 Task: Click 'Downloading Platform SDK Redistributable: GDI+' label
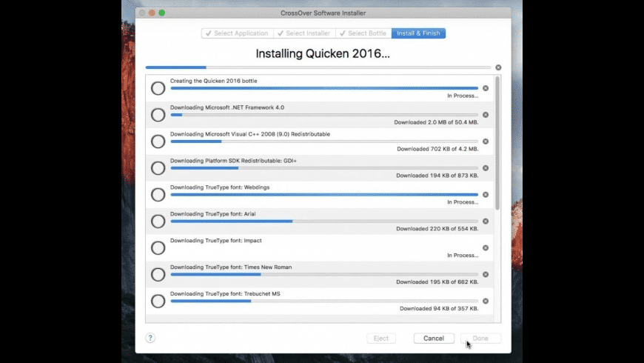[233, 161]
